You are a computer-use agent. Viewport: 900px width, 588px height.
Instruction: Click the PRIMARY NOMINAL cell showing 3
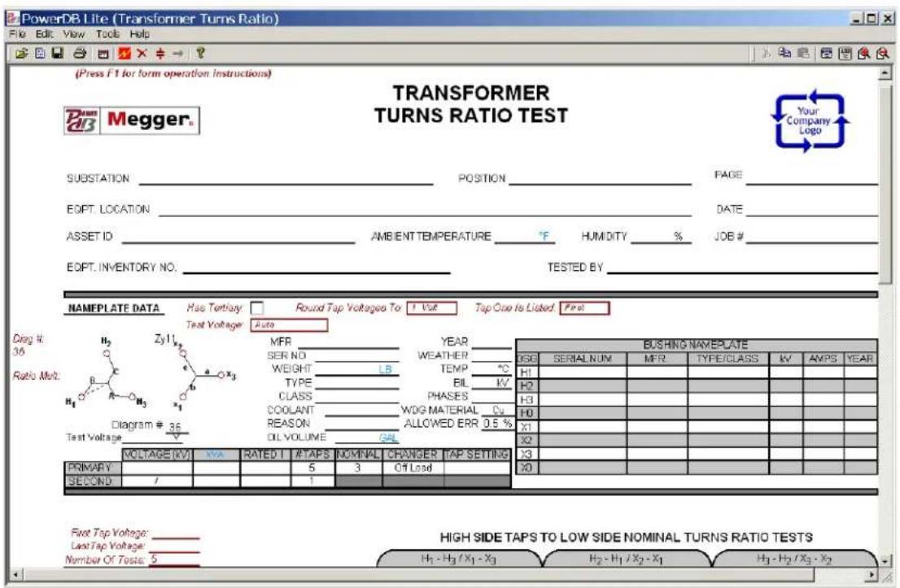pyautogui.click(x=358, y=468)
